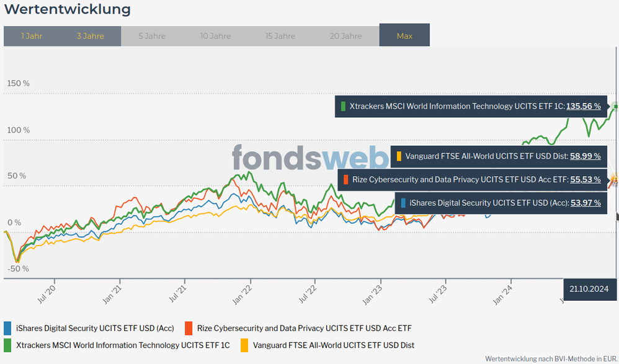Click the 21.10.2024 date marker
The width and height of the screenshot is (619, 364).
click(x=590, y=288)
